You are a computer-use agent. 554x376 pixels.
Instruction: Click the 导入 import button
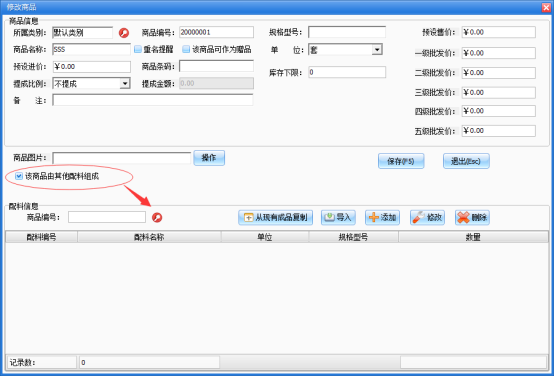point(338,217)
